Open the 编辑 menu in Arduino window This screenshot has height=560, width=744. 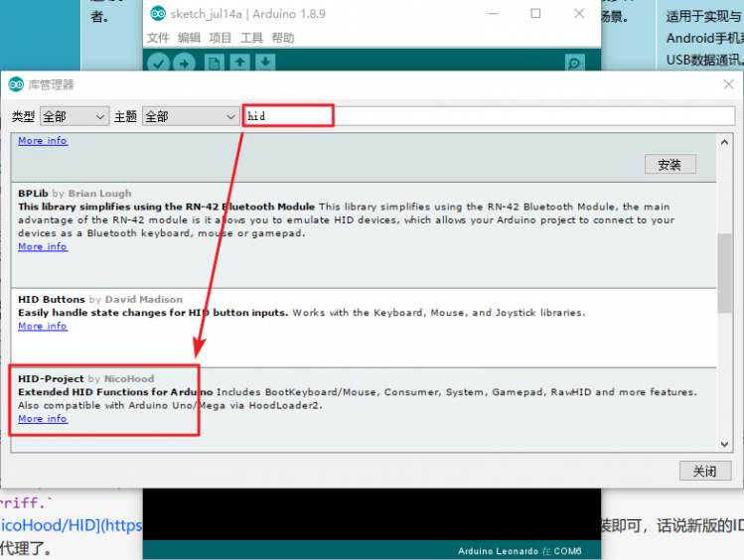[189, 38]
